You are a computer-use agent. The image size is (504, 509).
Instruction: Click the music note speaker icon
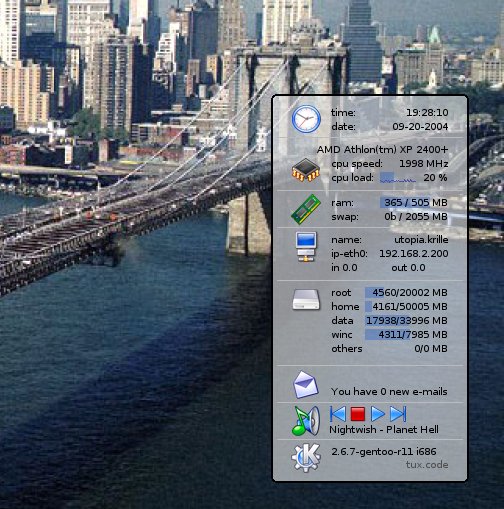click(x=306, y=421)
